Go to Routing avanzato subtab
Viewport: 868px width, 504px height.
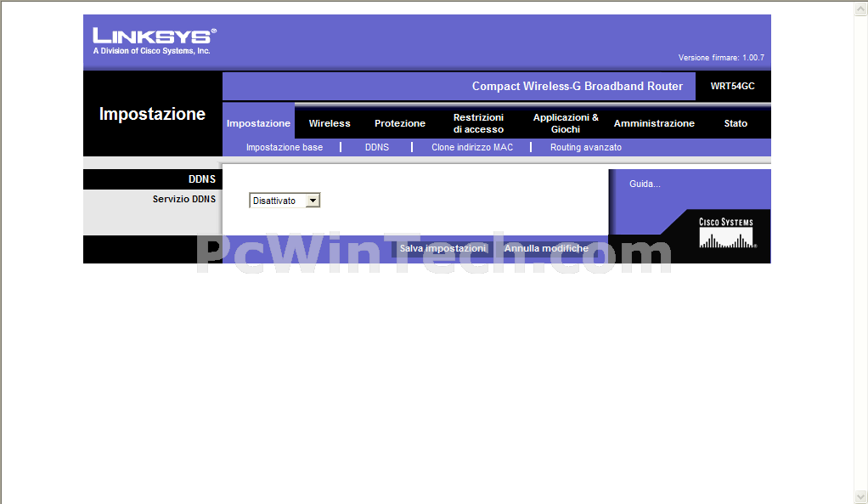[586, 147]
